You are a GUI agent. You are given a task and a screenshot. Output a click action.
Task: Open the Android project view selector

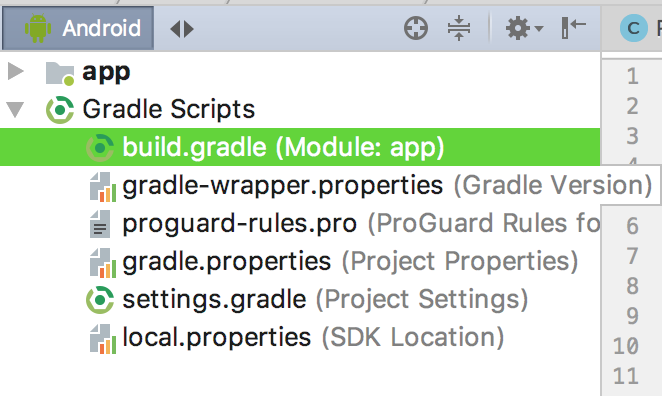click(78, 28)
